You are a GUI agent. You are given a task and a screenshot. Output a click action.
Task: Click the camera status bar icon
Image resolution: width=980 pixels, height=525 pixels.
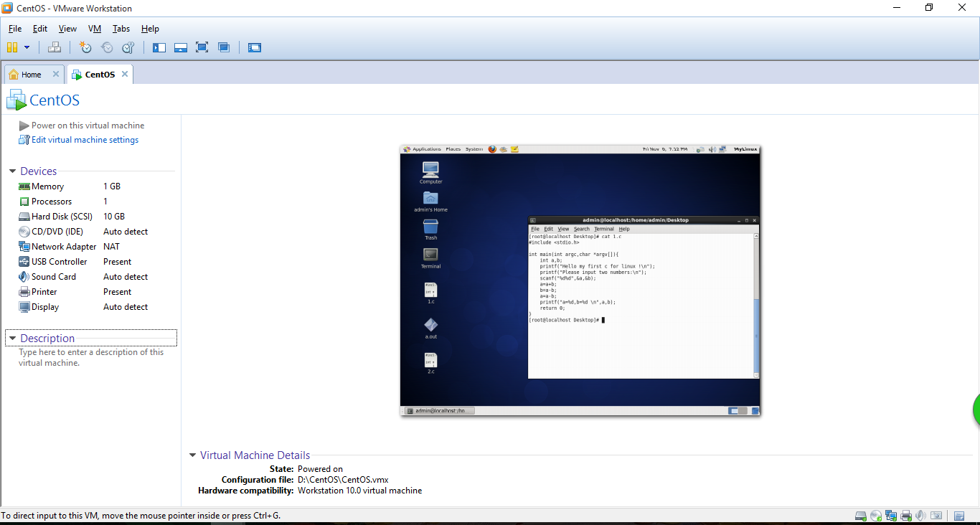(x=936, y=516)
